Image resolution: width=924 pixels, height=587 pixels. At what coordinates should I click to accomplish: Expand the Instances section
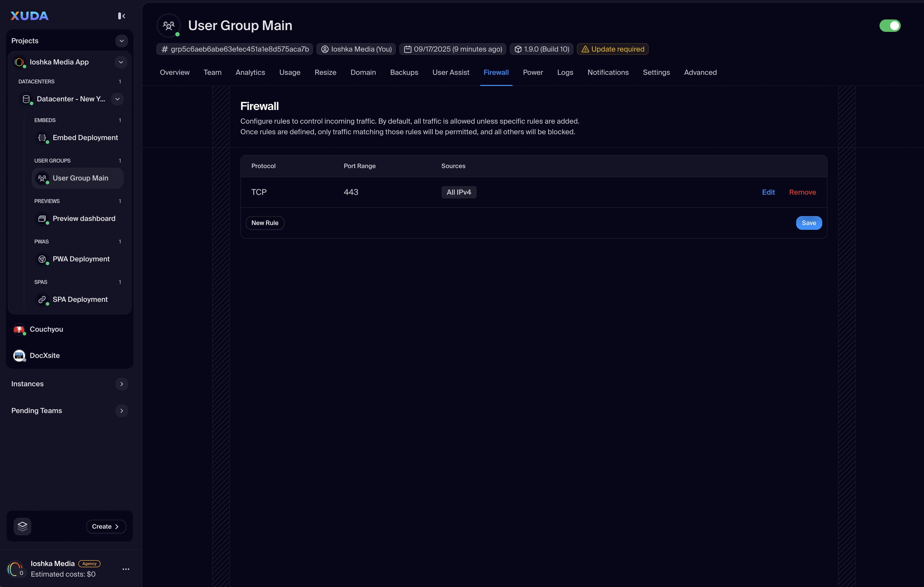[x=121, y=384]
